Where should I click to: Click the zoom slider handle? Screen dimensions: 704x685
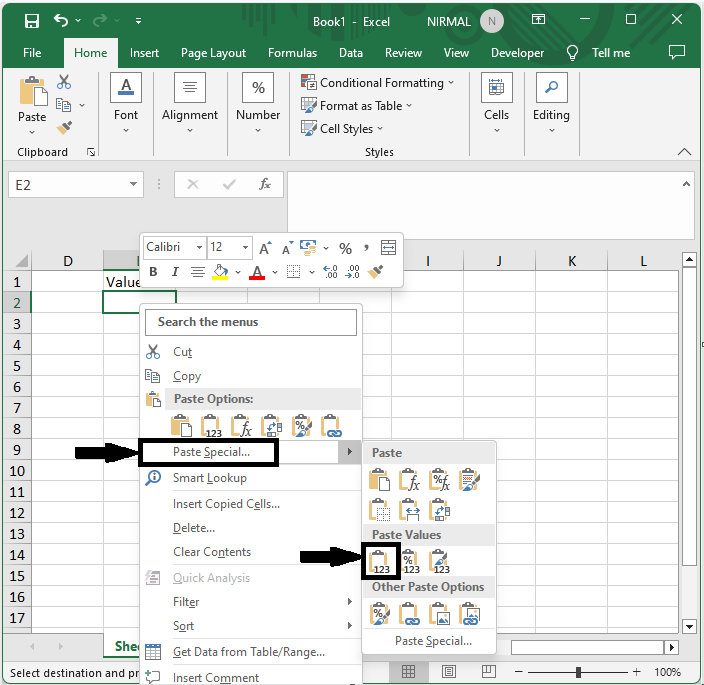[x=578, y=672]
